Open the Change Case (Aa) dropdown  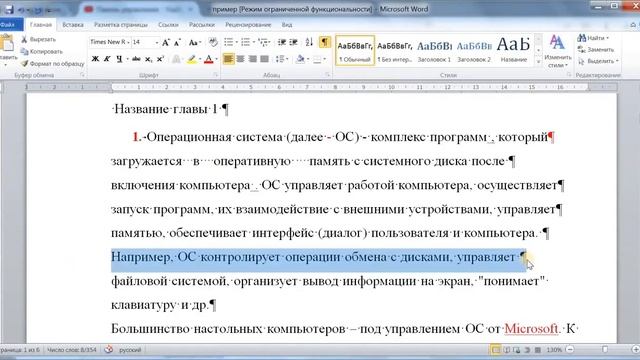click(194, 42)
